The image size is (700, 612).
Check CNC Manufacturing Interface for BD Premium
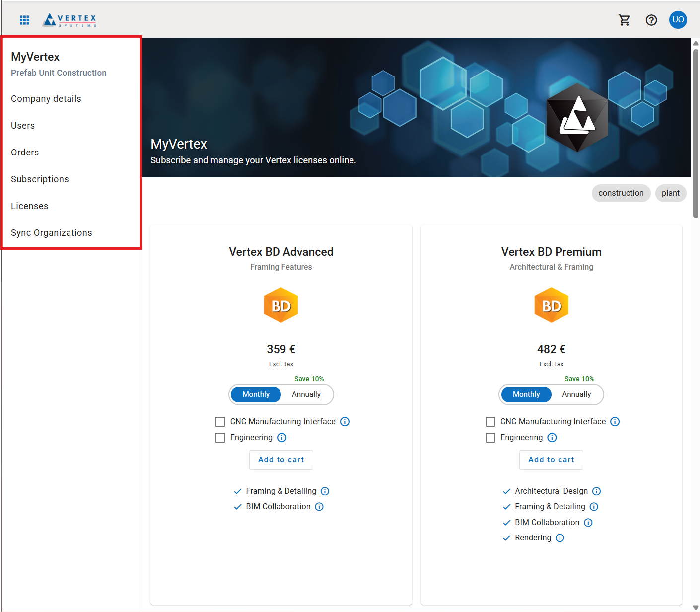click(x=490, y=422)
